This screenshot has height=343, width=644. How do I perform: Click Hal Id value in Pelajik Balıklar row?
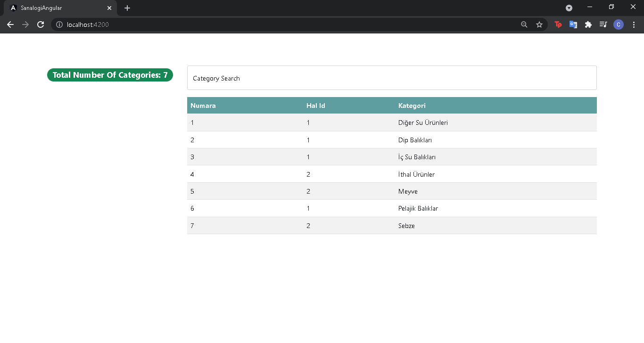(308, 208)
